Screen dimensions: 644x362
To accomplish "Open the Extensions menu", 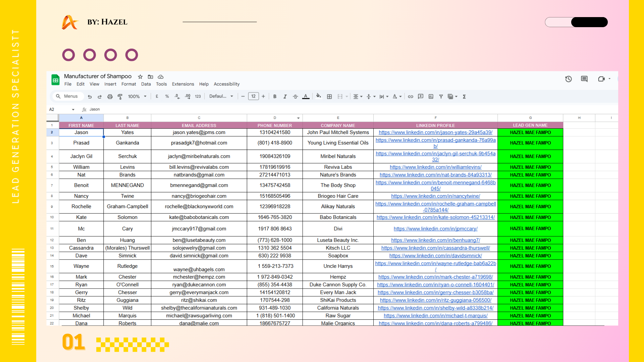I will pos(183,84).
